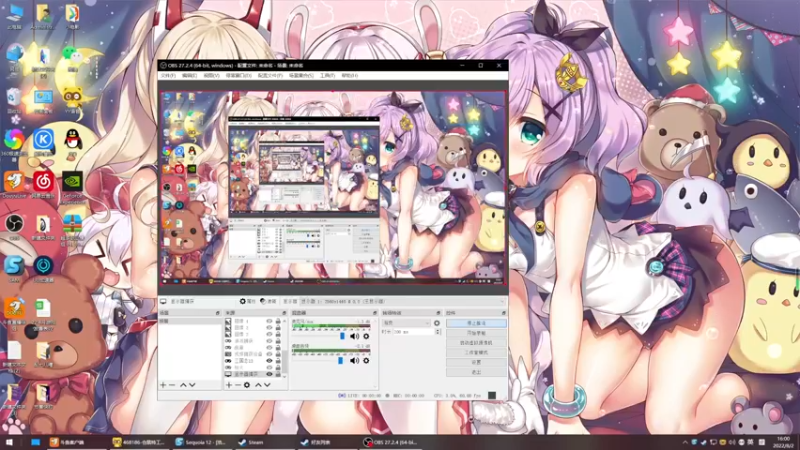Screen dimensions: 800x450
Task: Open transition properties gear icon
Action: pyautogui.click(x=437, y=323)
